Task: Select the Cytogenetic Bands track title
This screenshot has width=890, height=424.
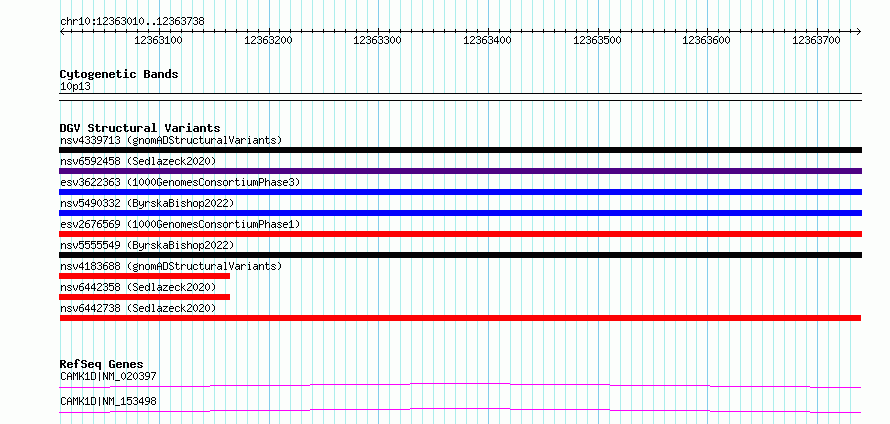Action: pyautogui.click(x=119, y=74)
